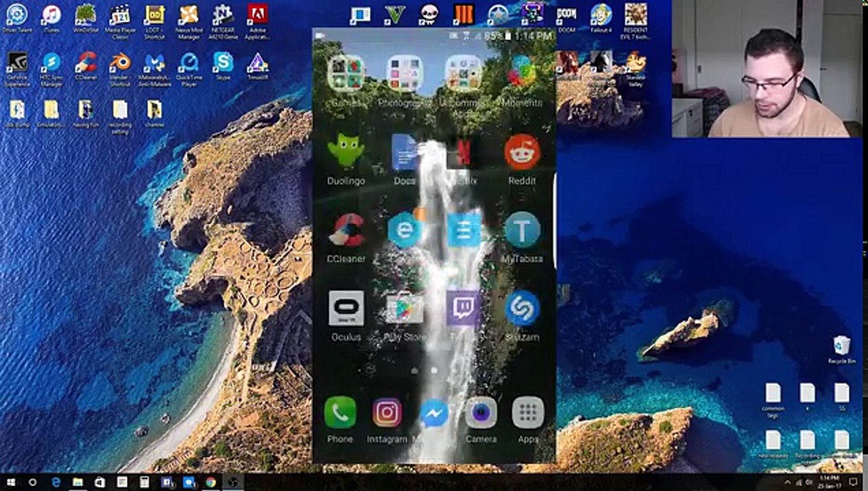Select the 'common tags' file on the desktop
This screenshot has height=491, width=868.
coord(773,400)
